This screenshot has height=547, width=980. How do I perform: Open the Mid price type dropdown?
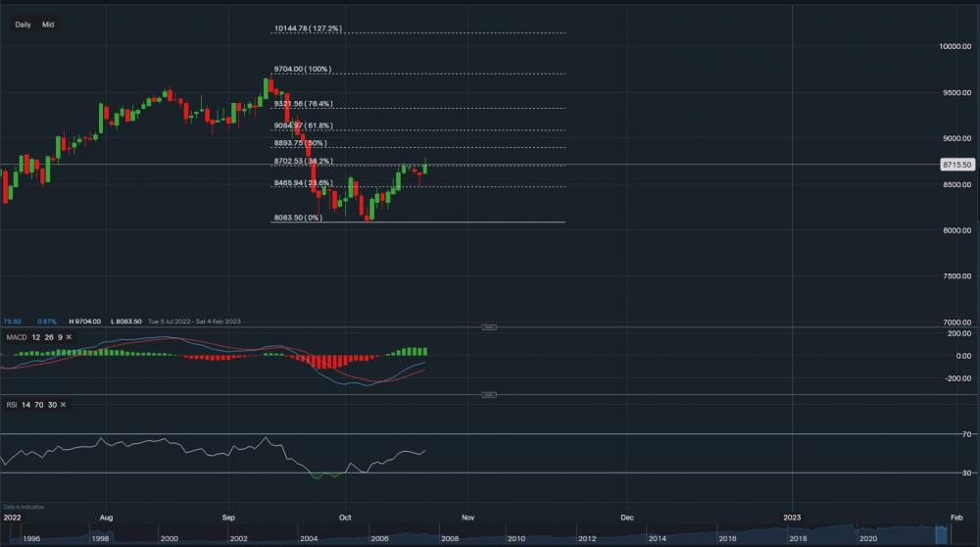click(48, 25)
